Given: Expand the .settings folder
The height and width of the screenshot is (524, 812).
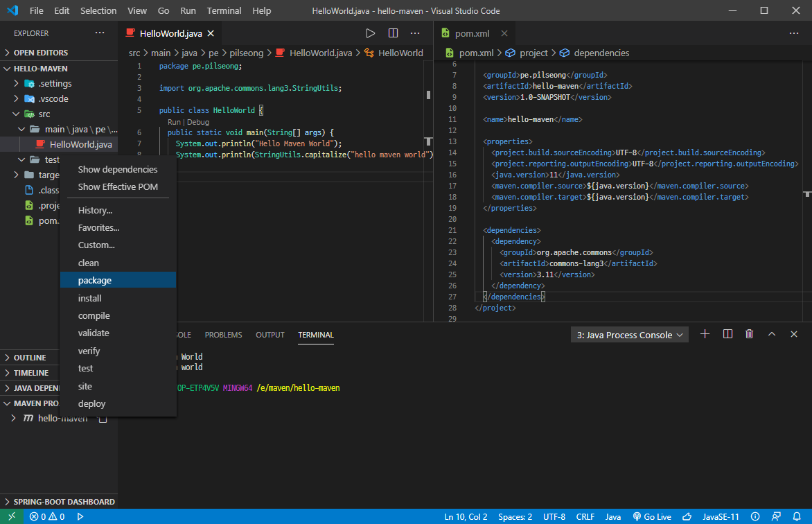Looking at the screenshot, I should (58, 83).
